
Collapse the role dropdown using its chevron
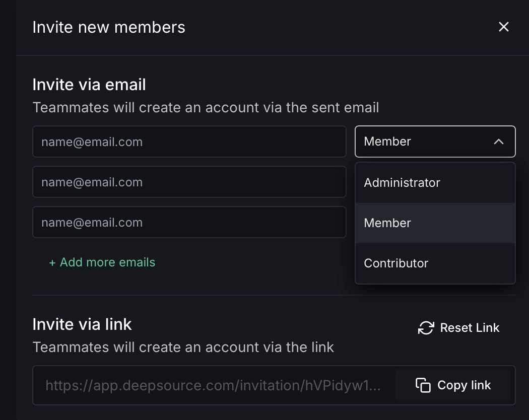tap(498, 142)
